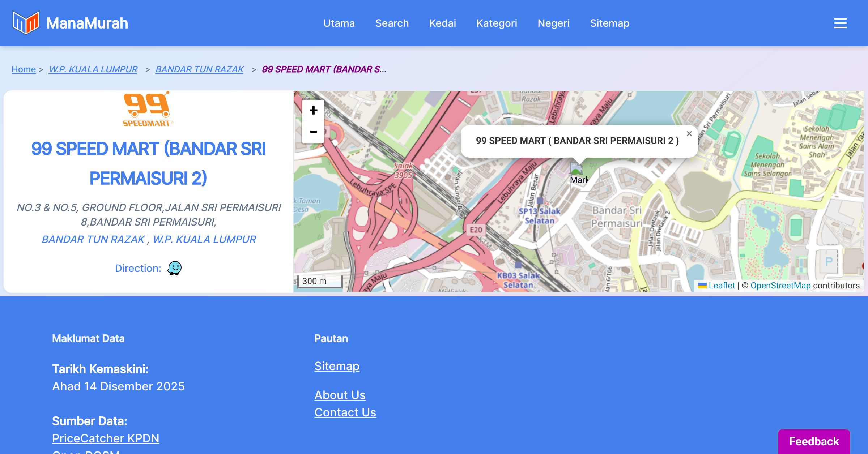
Task: Open BANDAR TUN RAZAK breadcrumb link
Action: coord(199,69)
